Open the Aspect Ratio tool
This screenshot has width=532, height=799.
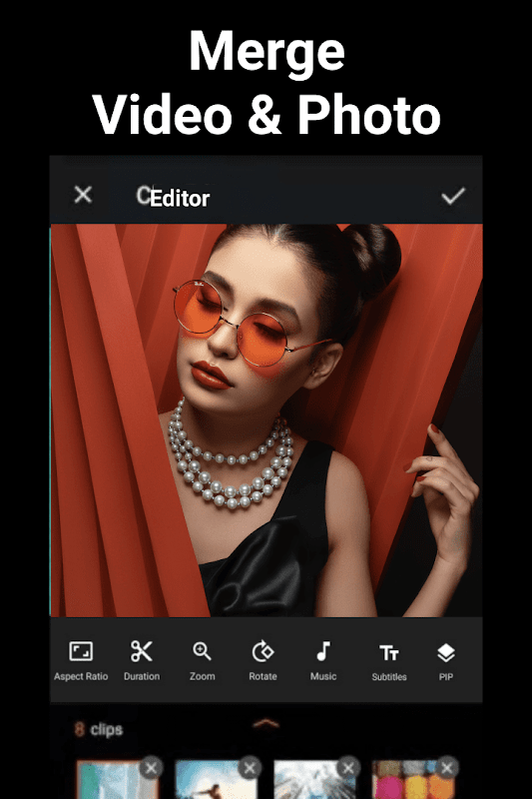[x=81, y=661]
